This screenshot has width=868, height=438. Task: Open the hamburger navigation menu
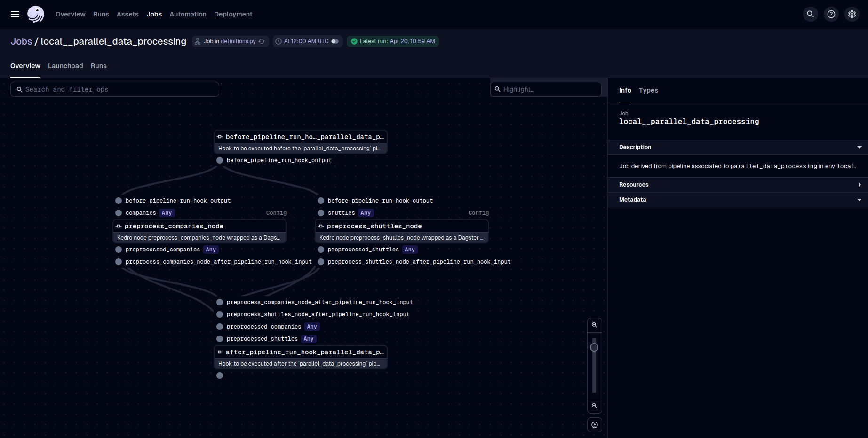tap(15, 14)
